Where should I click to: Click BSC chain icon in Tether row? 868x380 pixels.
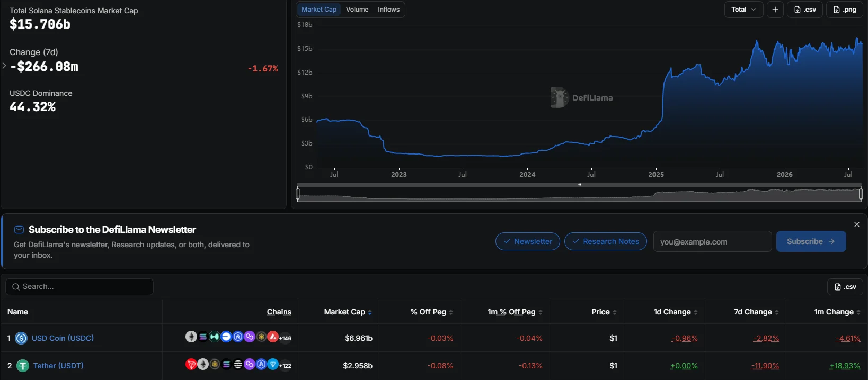tap(215, 364)
